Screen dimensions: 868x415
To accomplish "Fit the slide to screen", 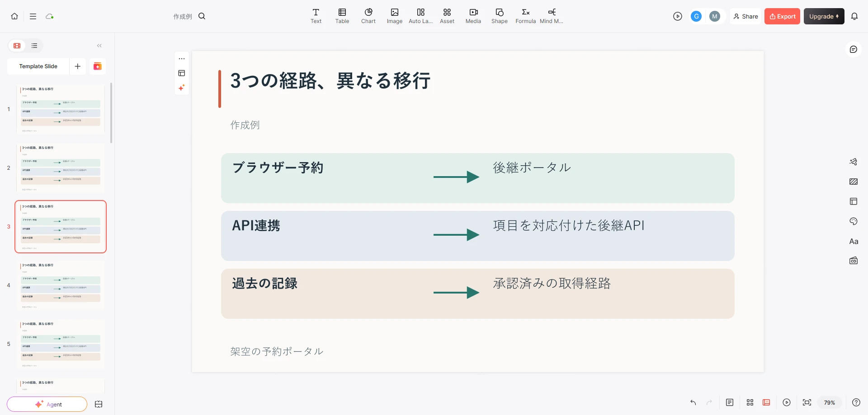I will tap(807, 402).
